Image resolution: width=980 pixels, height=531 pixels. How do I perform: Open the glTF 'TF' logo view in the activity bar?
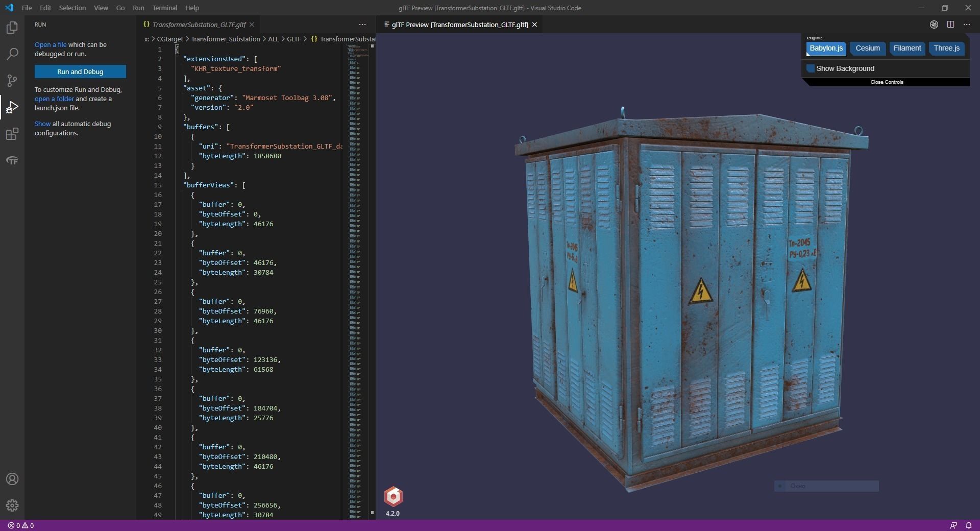click(12, 160)
